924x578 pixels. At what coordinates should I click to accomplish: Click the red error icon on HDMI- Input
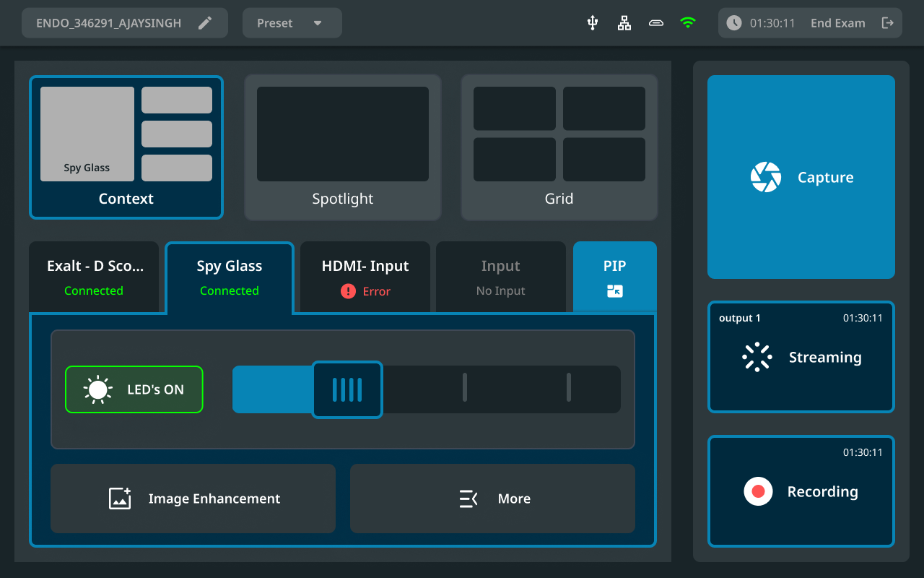(x=348, y=291)
